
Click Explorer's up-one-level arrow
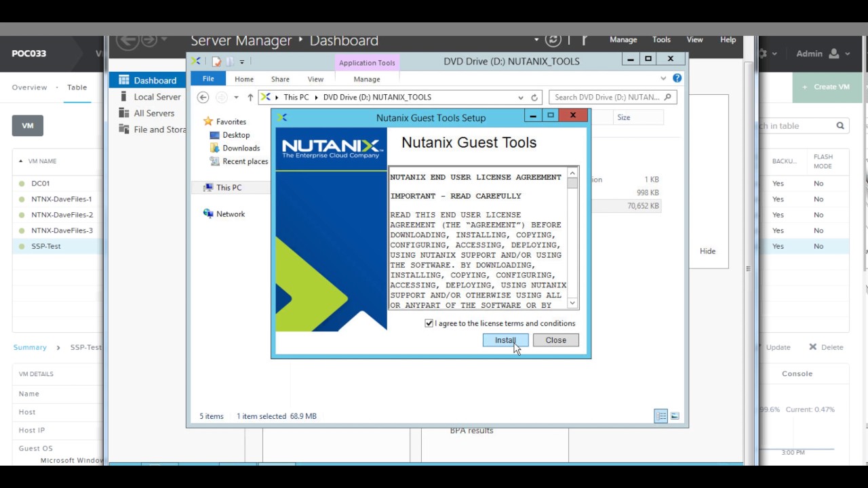tap(250, 98)
